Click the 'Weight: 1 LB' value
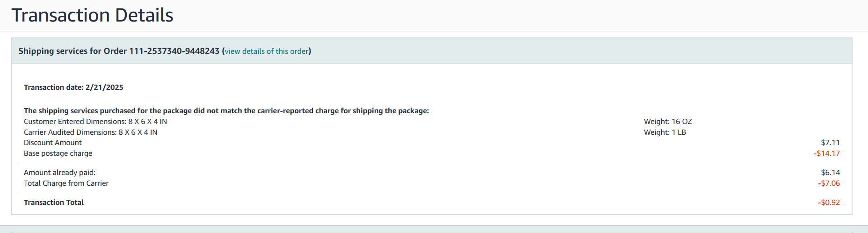The height and width of the screenshot is (233, 868). pos(665,132)
